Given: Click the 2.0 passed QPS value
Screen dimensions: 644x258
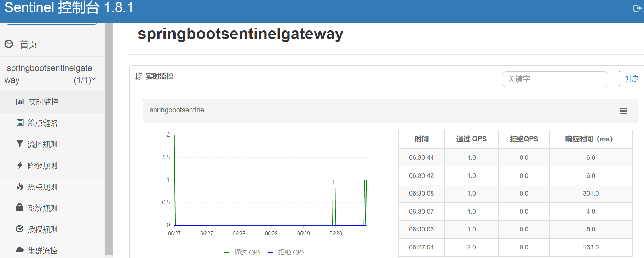Looking at the screenshot, I should [471, 247].
